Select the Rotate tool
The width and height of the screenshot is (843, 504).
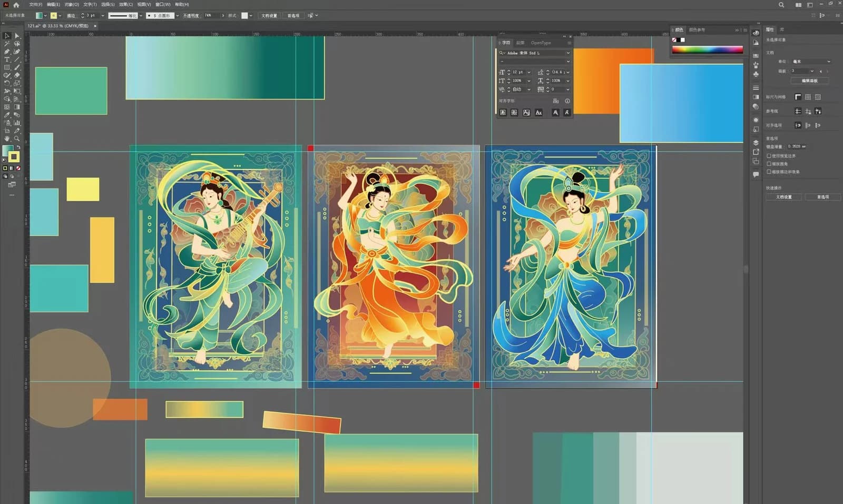click(x=7, y=83)
